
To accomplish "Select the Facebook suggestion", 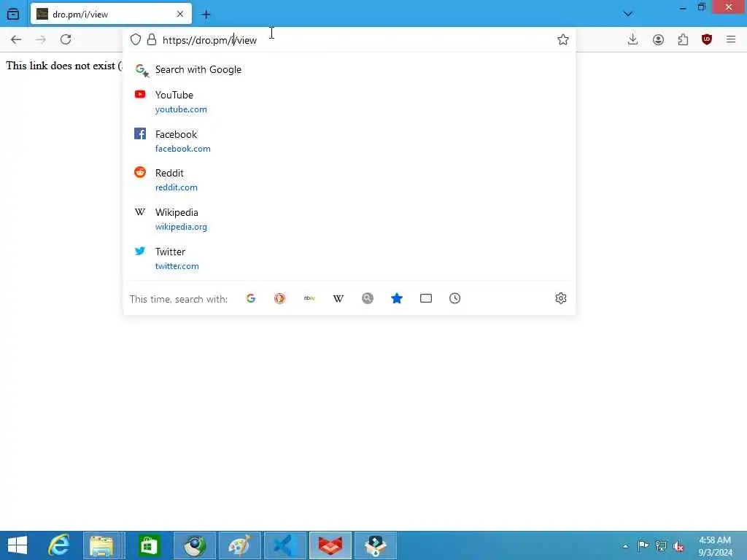I will [x=349, y=141].
